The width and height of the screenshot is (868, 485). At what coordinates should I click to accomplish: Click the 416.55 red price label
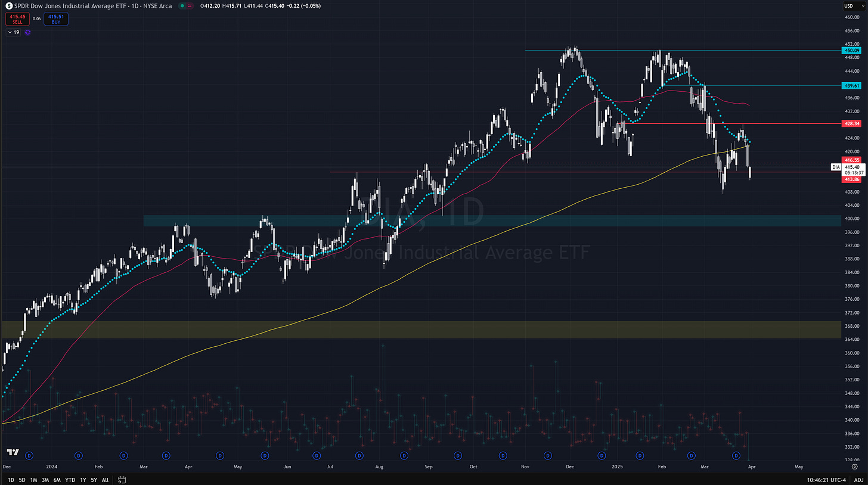point(852,160)
